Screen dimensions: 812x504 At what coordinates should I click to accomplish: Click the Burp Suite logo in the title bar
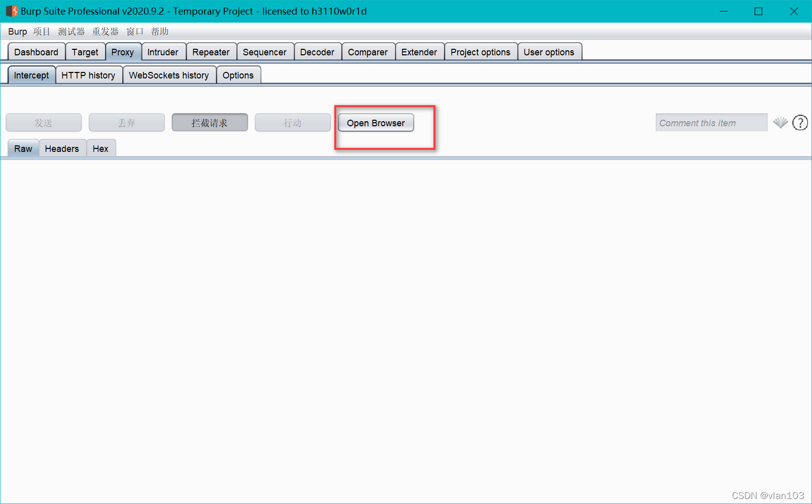[x=12, y=11]
